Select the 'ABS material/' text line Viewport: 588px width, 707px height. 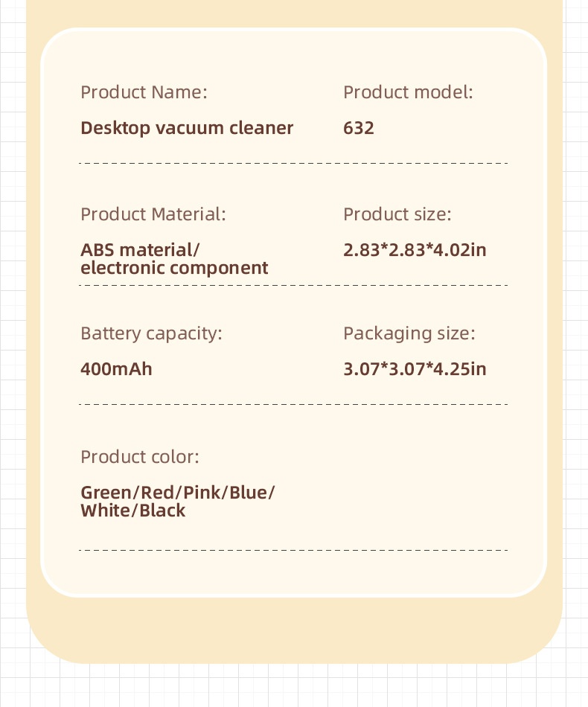coord(140,250)
